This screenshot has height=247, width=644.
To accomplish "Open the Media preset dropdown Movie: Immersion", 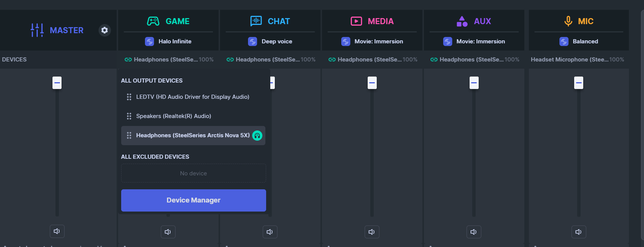I will point(372,41).
